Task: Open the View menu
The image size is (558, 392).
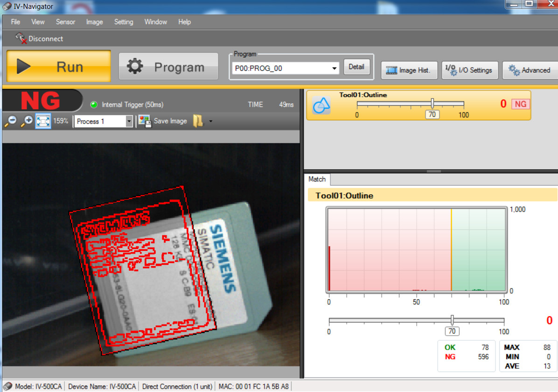Action: coord(38,22)
